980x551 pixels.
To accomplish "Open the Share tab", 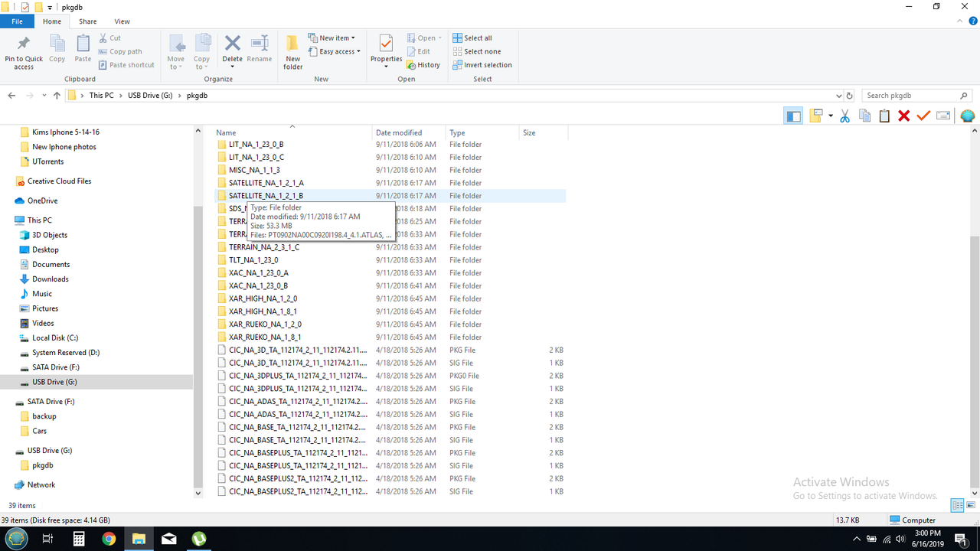I will coord(87,21).
